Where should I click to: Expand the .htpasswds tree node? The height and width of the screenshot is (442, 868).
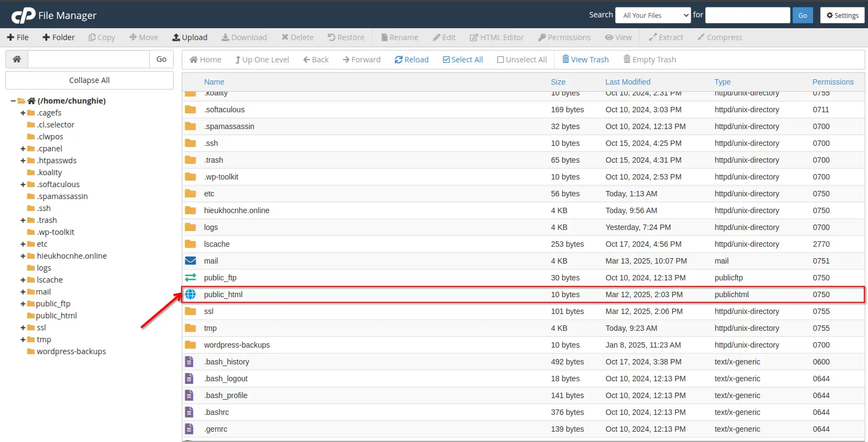[23, 161]
